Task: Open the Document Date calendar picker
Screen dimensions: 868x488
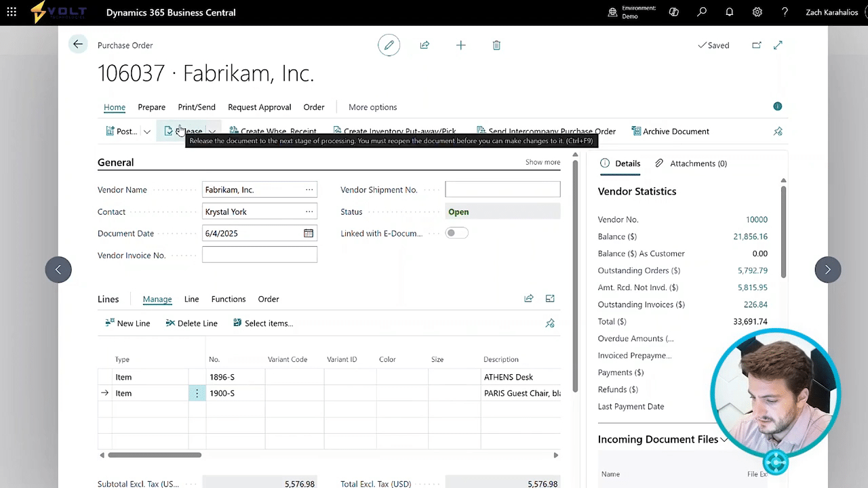Action: coord(309,233)
